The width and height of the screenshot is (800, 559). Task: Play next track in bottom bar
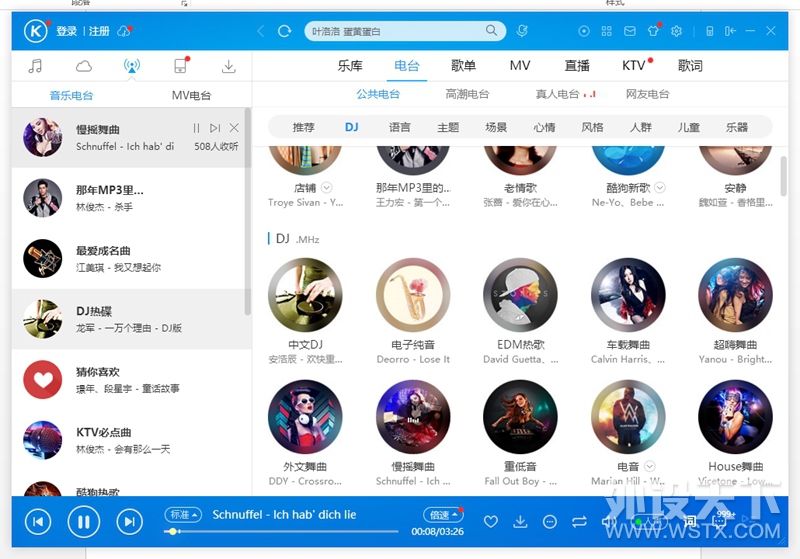(x=130, y=521)
